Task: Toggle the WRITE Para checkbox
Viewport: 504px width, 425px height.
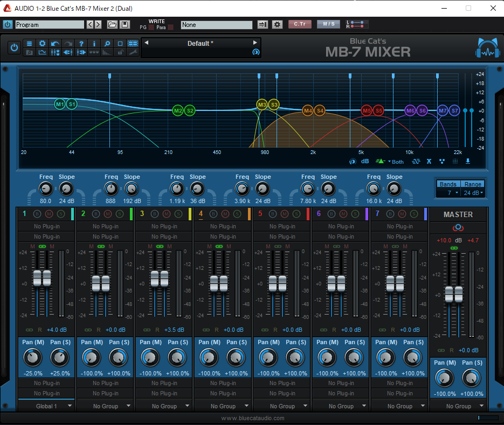Action: point(171,27)
